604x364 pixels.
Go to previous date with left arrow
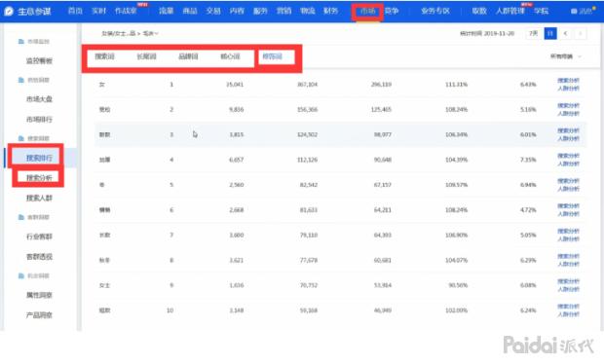[565, 33]
